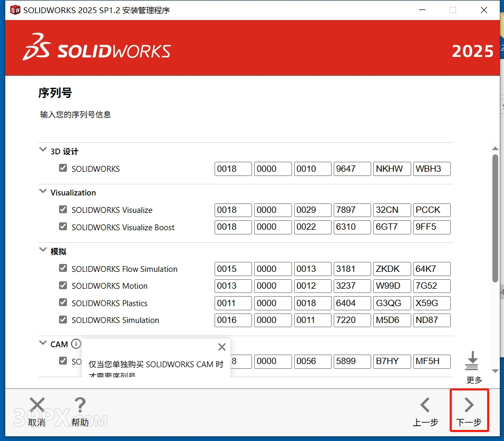Collapse the 3D 设计 section
The image size is (504, 441).
[x=43, y=150]
